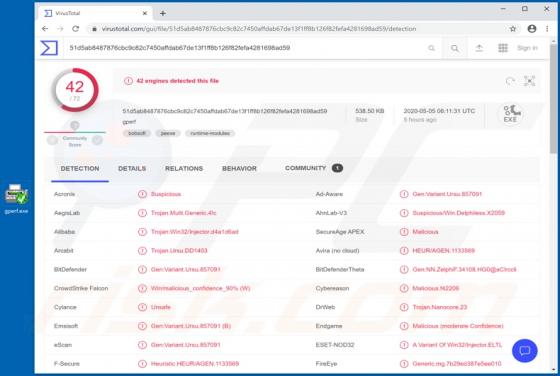Click SecureAge APEX Malicious result
Image resolution: width=560 pixels, height=376 pixels.
425,232
